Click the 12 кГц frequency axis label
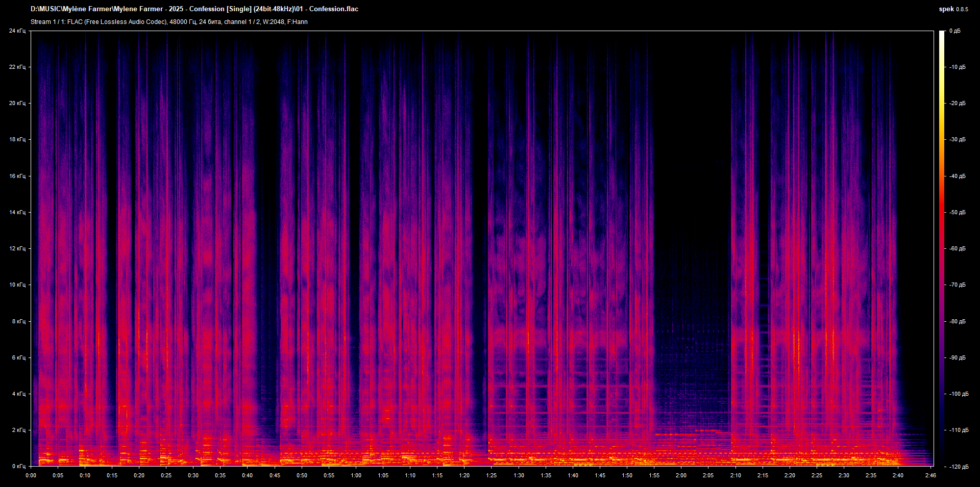The image size is (980, 487). click(17, 249)
